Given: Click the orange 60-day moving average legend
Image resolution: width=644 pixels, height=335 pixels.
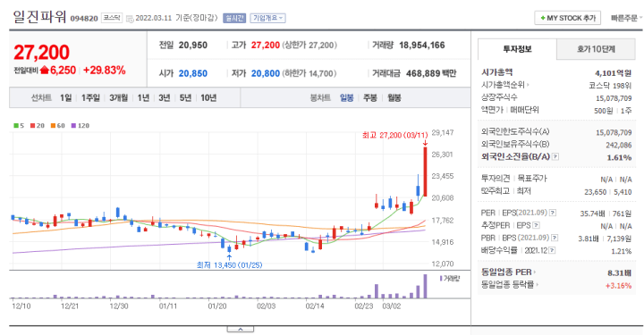Looking at the screenshot, I should 58,126.
